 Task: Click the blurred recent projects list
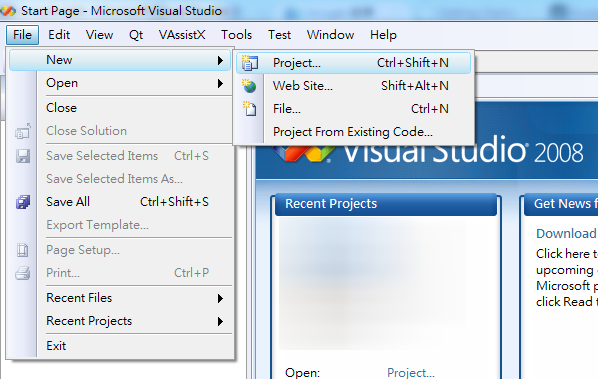coord(373,284)
